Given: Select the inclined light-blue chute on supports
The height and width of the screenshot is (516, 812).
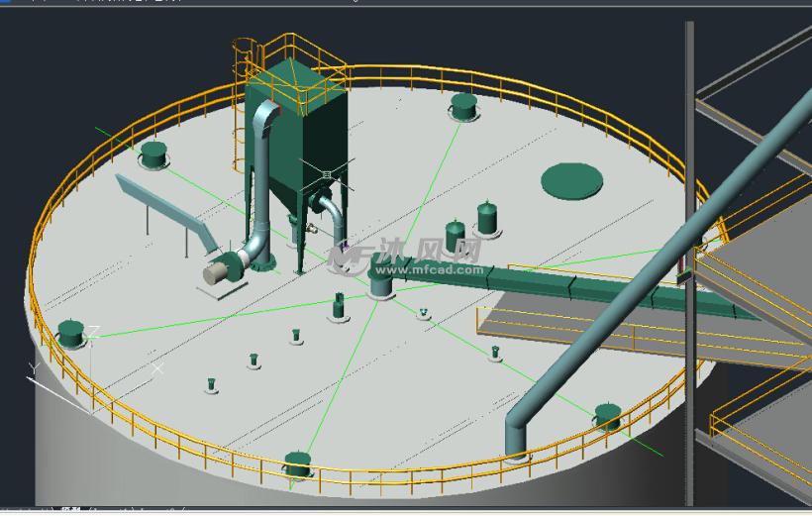Looking at the screenshot, I should 168,212.
